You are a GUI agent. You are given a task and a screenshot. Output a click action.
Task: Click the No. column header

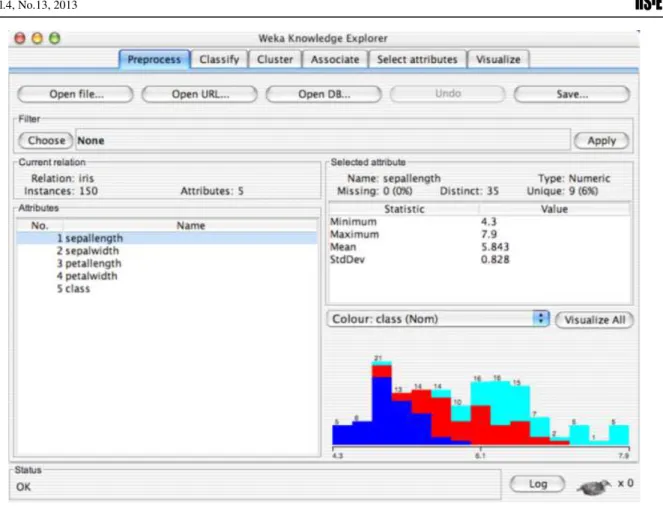[x=40, y=225]
